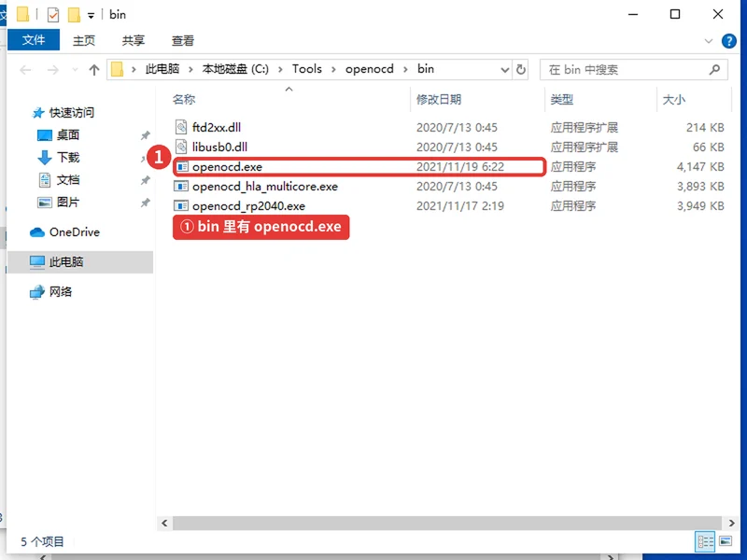Screen dimensions: 747x560
Task: Click the pin icon next to 文档
Action: (x=146, y=180)
